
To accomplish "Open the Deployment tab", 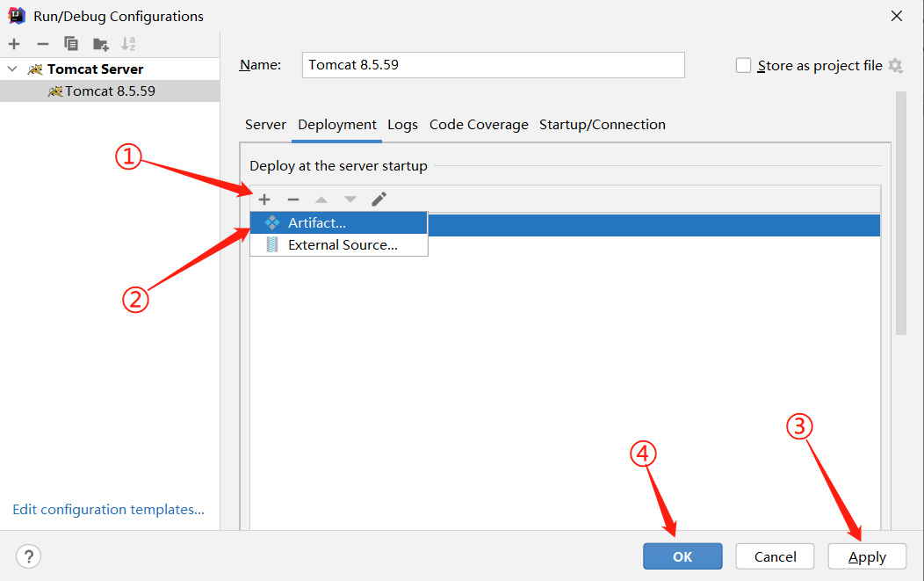I will click(x=337, y=125).
